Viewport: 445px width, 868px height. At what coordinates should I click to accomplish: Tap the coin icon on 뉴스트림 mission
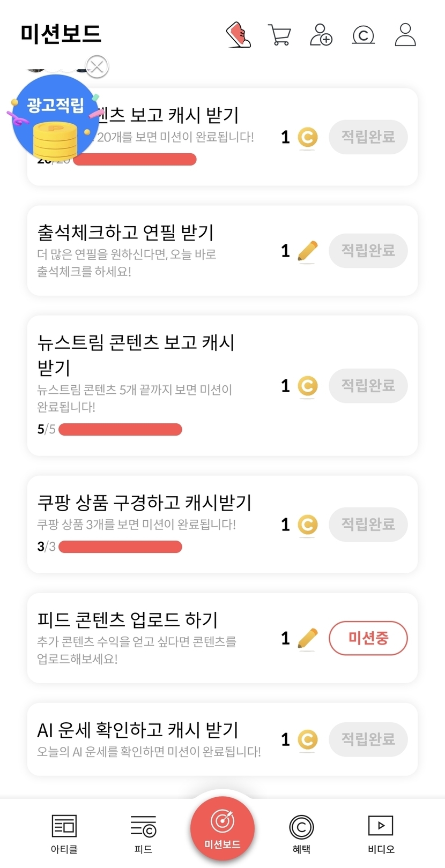307,386
